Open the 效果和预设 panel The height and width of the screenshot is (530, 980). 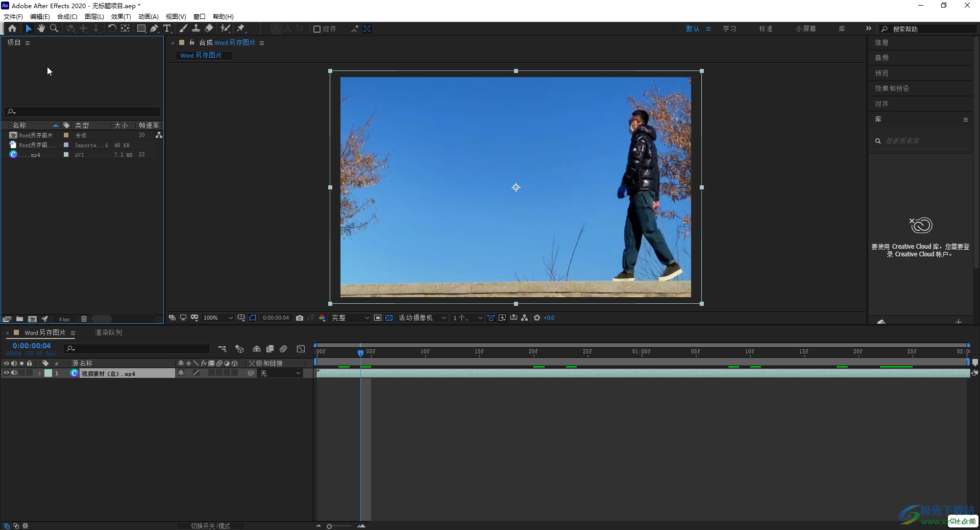click(892, 88)
